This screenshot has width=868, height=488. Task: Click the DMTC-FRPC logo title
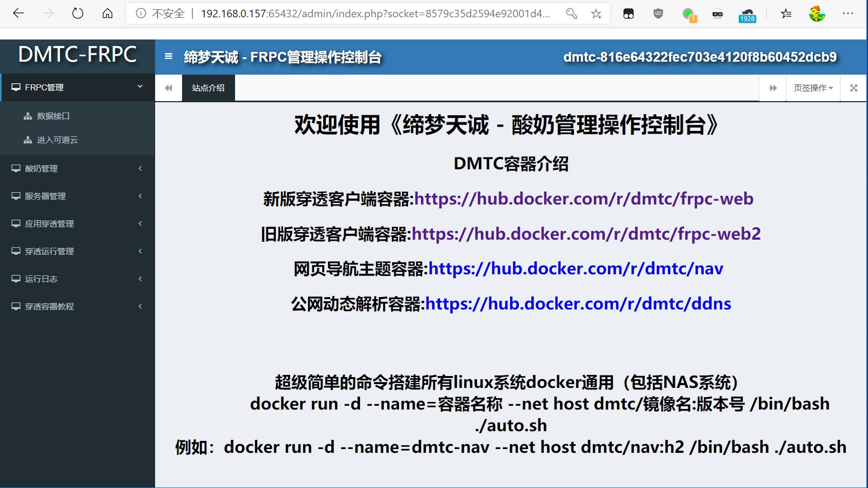77,54
